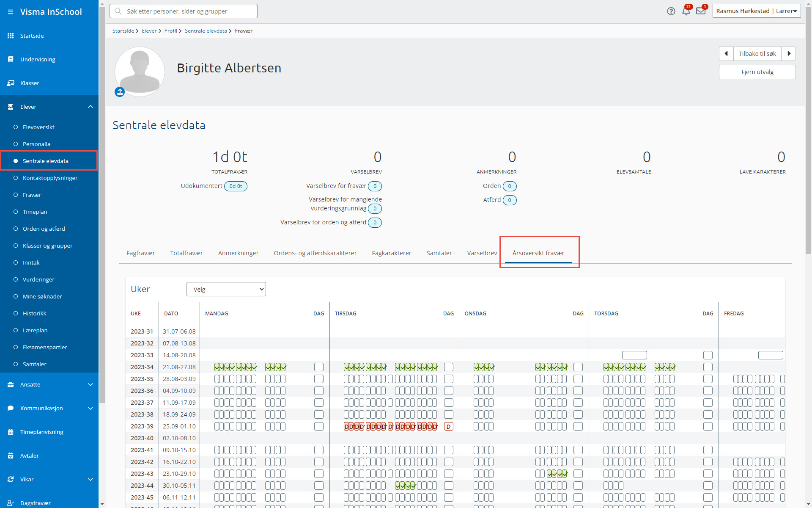Open the hamburger menu beside Visma InSchool
812x508 pixels.
click(x=11, y=12)
